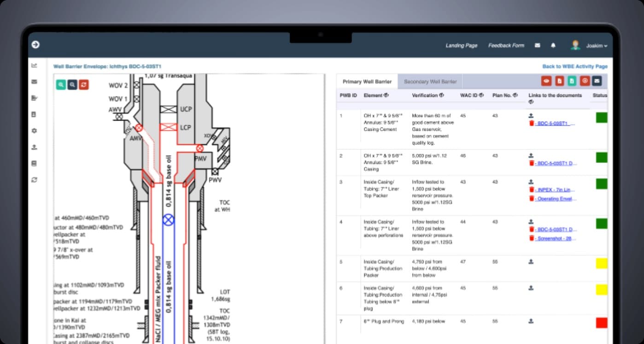Delete INPEX - 7in Lin document link

pyautogui.click(x=531, y=190)
